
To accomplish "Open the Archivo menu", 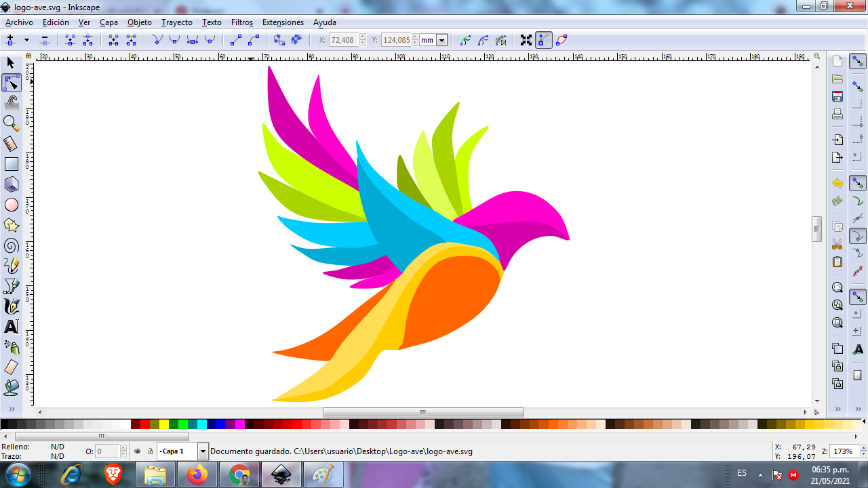I will pyautogui.click(x=19, y=22).
